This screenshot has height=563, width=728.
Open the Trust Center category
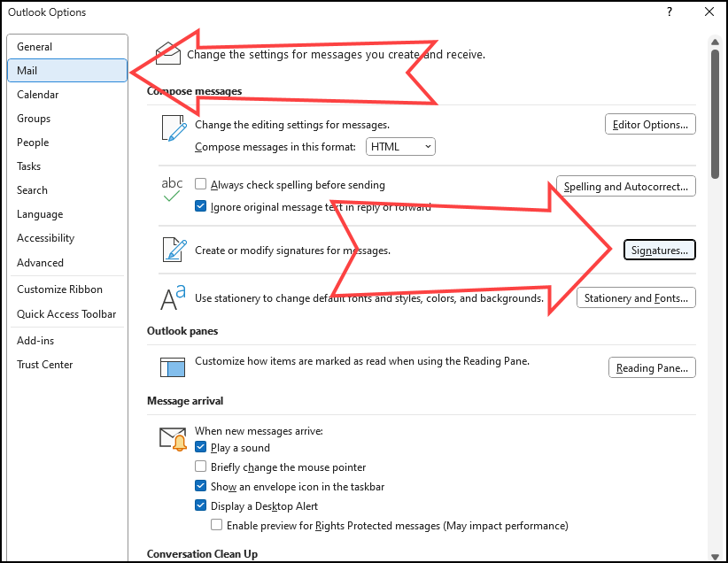(x=67, y=365)
